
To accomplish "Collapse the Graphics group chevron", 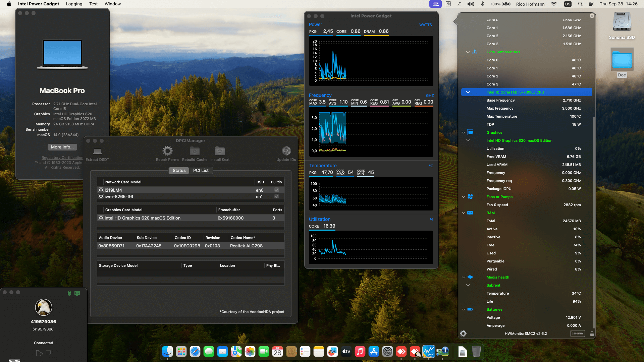I will pos(464,132).
